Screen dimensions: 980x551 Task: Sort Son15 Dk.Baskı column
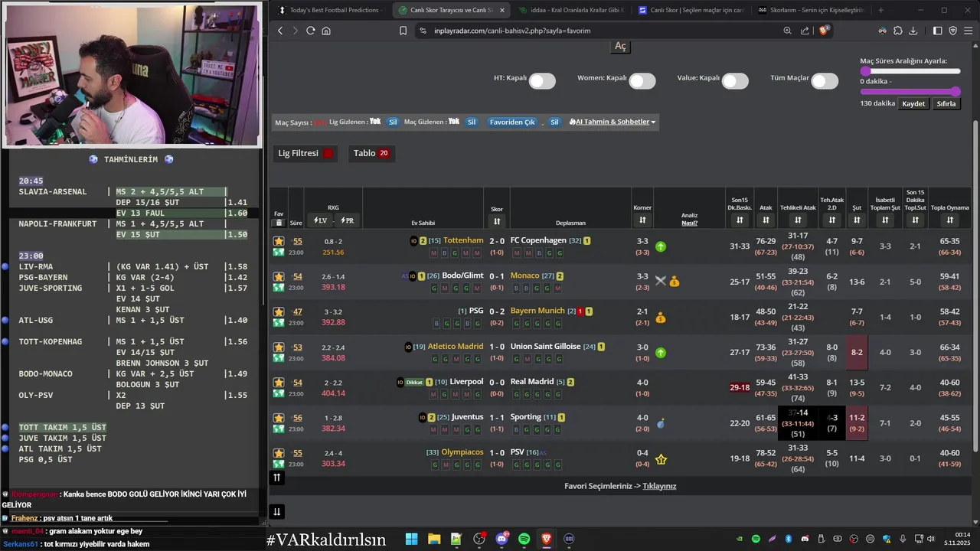click(x=740, y=220)
